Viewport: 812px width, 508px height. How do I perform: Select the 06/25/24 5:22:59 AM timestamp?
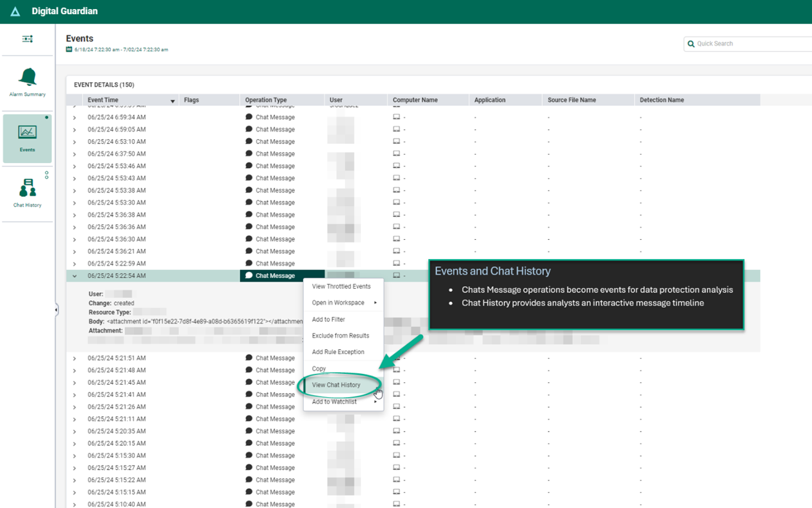click(117, 264)
